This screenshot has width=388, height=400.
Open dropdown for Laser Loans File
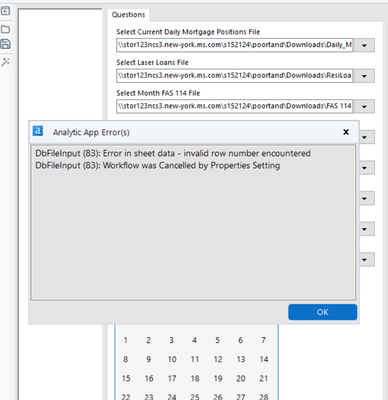(x=364, y=76)
